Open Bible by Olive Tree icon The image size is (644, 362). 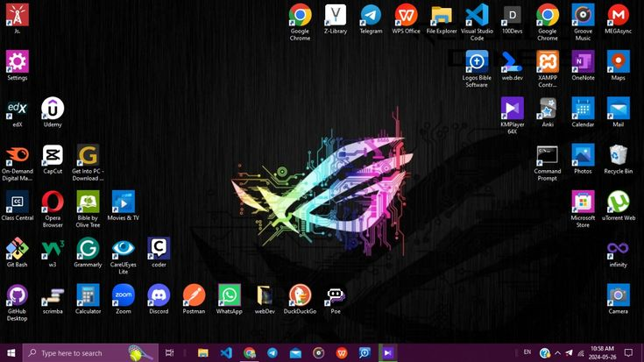(x=88, y=209)
